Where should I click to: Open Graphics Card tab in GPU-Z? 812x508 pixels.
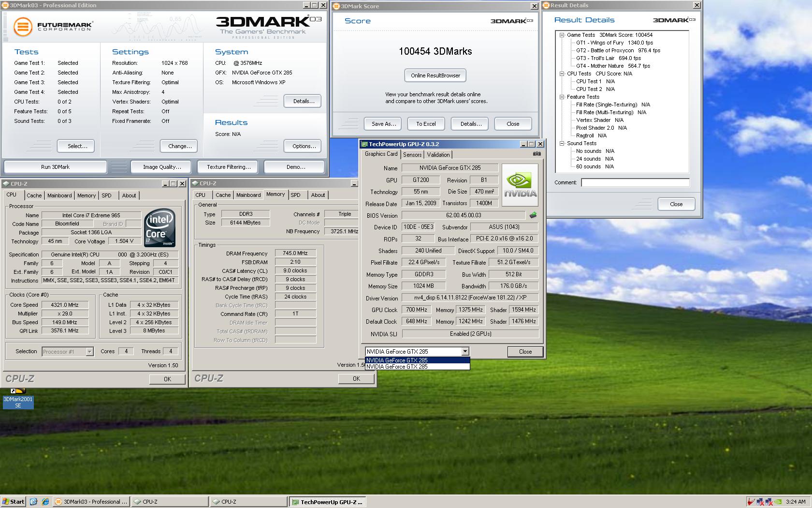381,154
